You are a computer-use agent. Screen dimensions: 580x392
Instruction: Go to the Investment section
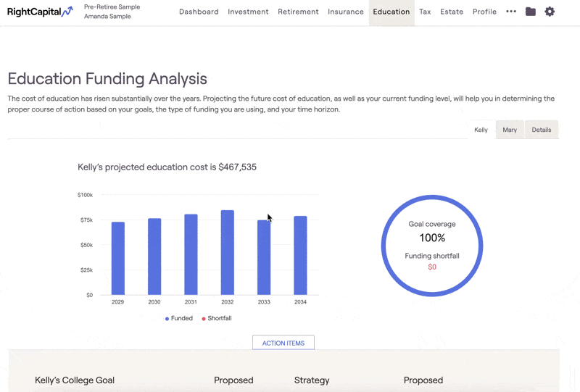click(248, 12)
